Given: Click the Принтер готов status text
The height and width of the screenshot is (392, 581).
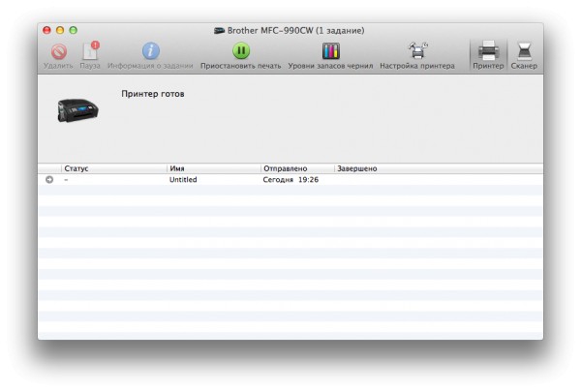Looking at the screenshot, I should [153, 94].
